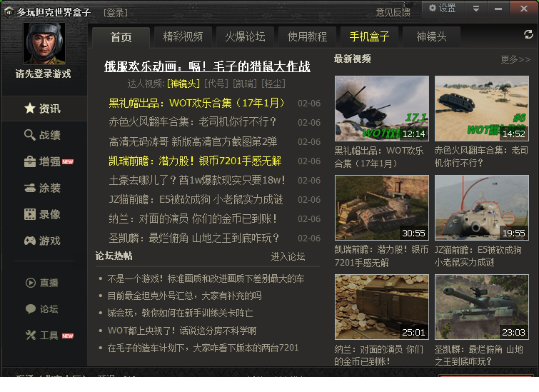Click the 最新视频 section heading
Viewport: 539px width, 392px height.
[353, 59]
